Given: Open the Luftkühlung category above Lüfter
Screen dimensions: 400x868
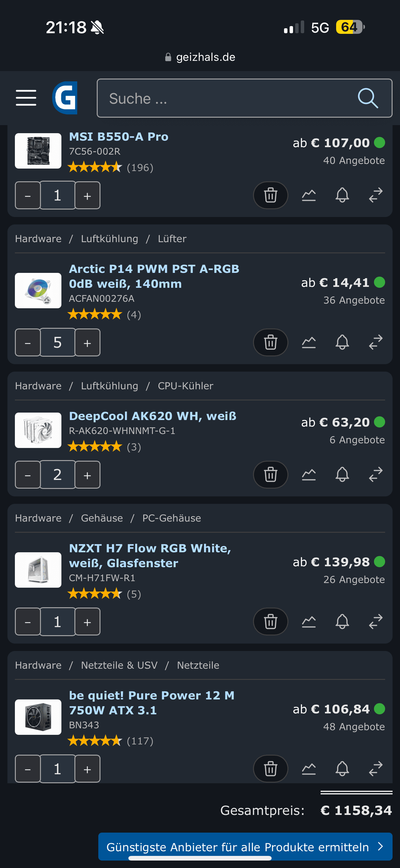Looking at the screenshot, I should tap(109, 238).
